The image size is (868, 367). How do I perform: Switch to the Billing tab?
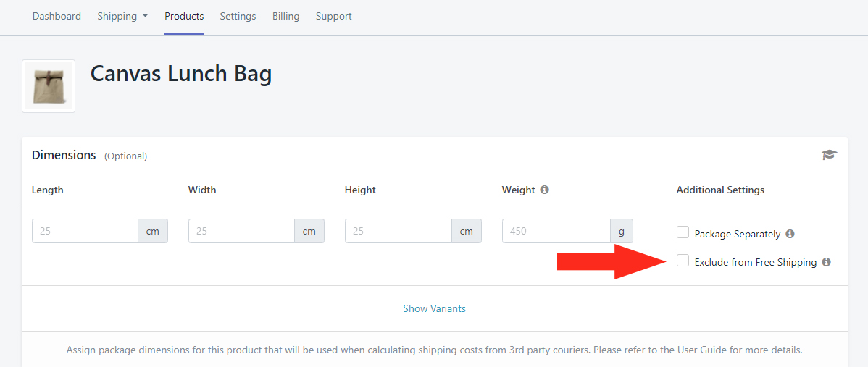(x=285, y=16)
